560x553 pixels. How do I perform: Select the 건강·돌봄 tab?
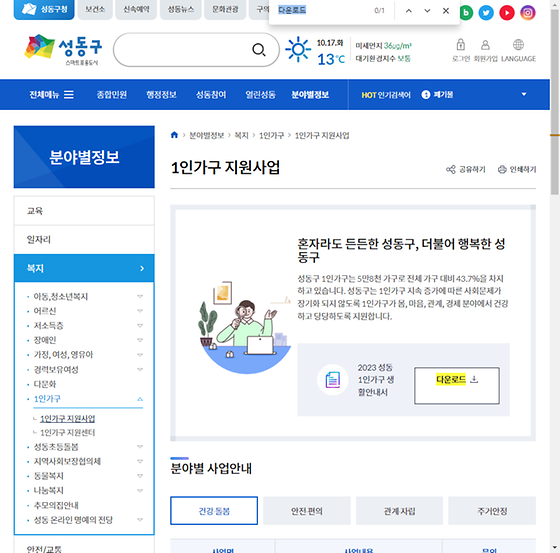click(214, 511)
